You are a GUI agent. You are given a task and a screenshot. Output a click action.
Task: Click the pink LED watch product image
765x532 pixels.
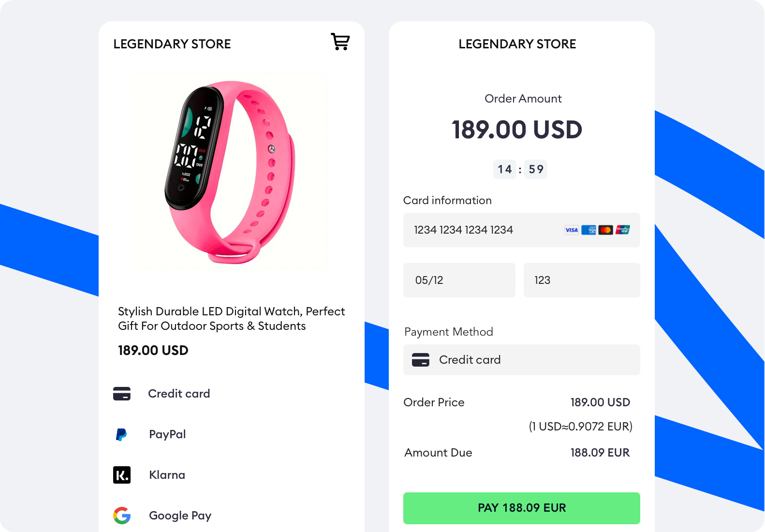[231, 172]
